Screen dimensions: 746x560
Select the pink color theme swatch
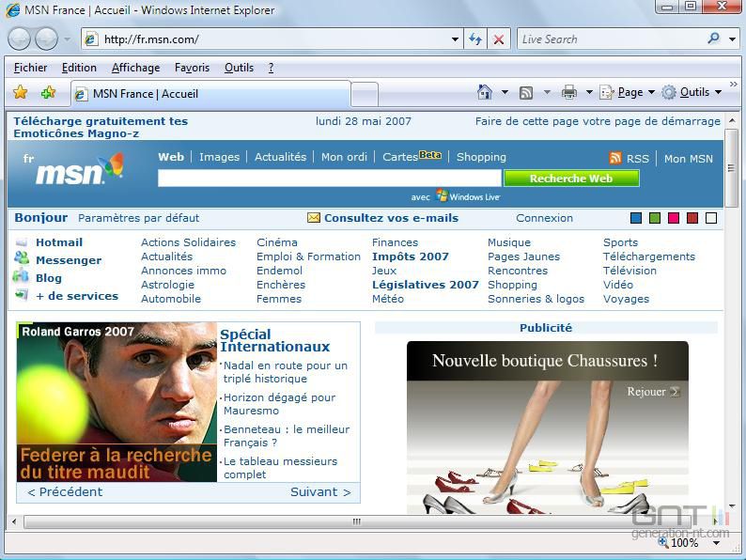674,218
